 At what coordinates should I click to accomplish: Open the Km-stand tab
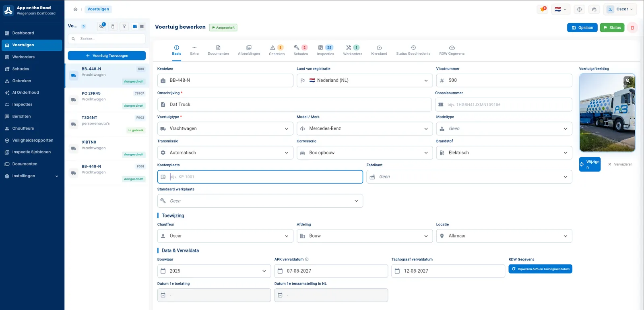(x=379, y=50)
